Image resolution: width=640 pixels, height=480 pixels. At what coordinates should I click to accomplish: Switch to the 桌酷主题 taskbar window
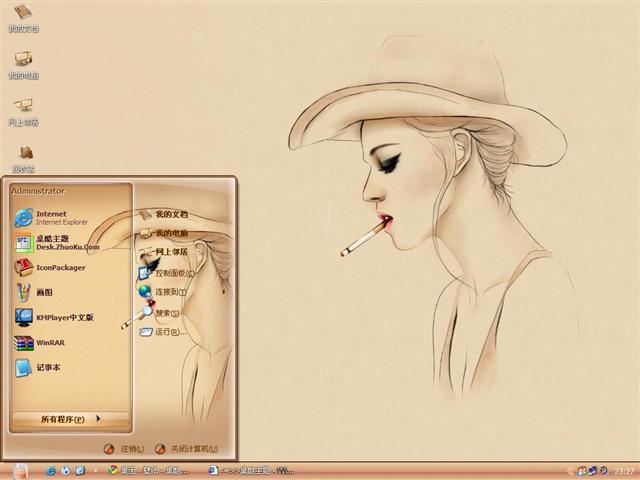[251, 471]
